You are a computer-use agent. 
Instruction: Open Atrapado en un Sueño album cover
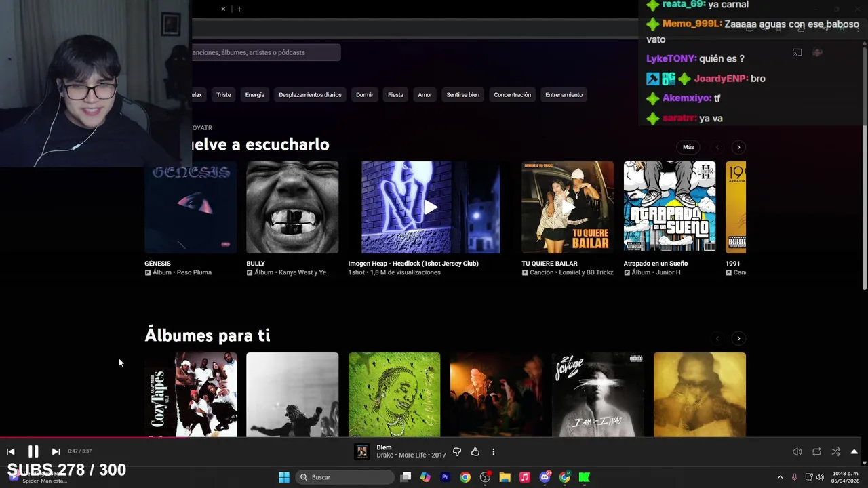(x=669, y=207)
